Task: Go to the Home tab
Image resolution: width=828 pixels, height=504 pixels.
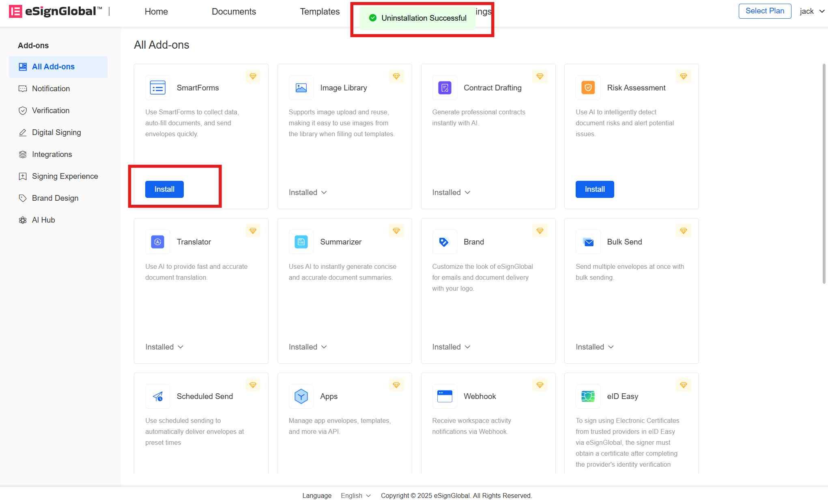Action: pyautogui.click(x=156, y=11)
